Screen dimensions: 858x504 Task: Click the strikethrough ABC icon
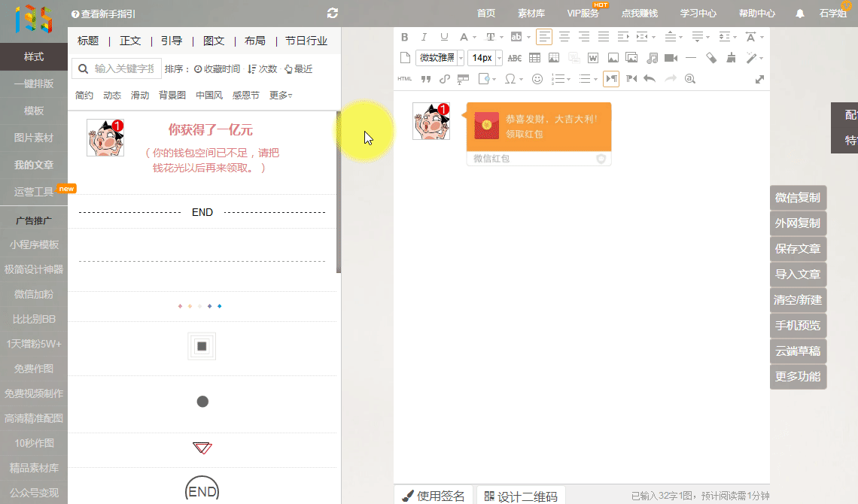[514, 58]
